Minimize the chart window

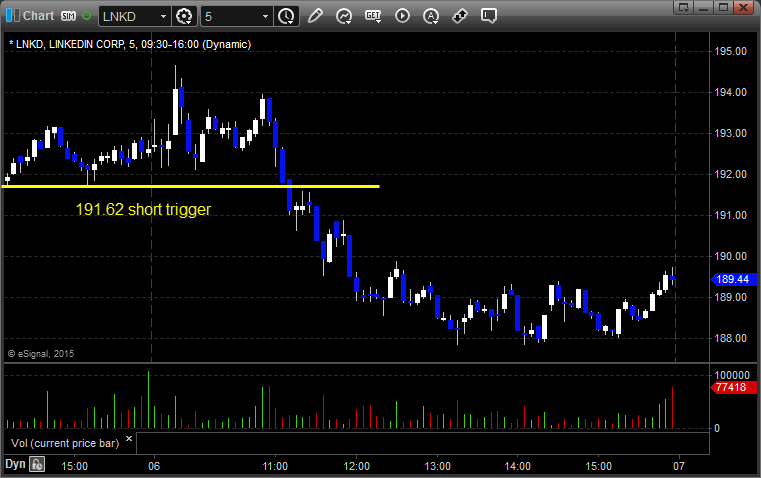[704, 7]
